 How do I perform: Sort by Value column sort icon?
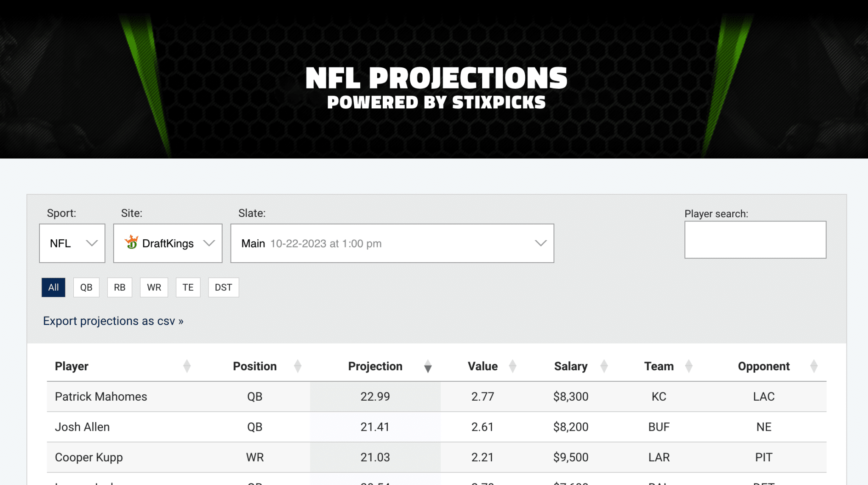point(512,366)
